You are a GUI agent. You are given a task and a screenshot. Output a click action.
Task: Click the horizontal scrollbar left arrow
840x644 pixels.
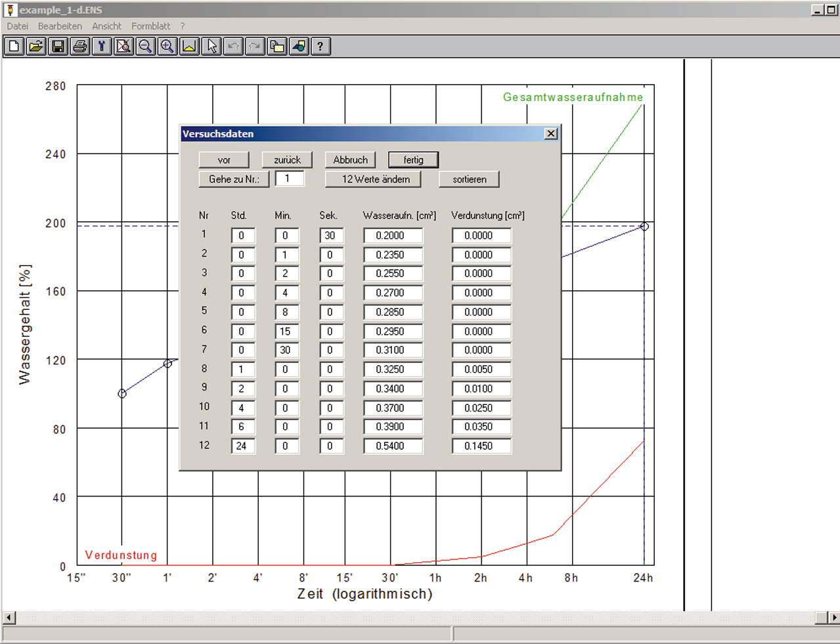tap(9, 618)
